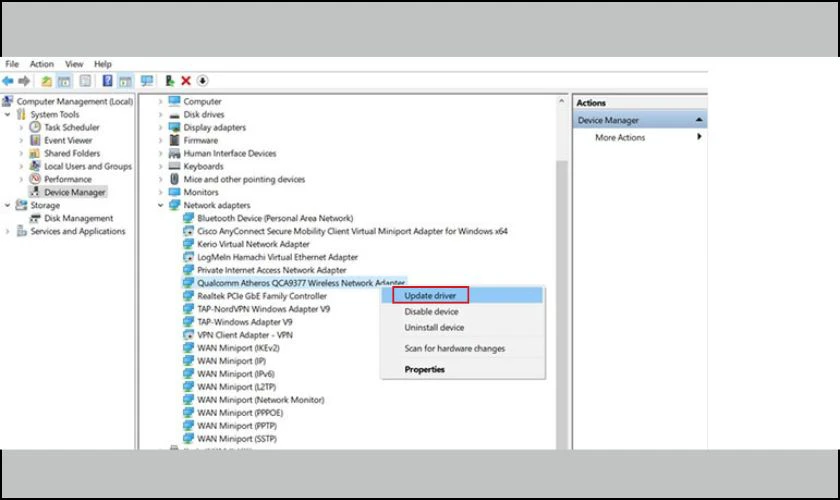Viewport: 840px width, 500px height.
Task: Click the Performance icon in the tree
Action: click(x=35, y=179)
